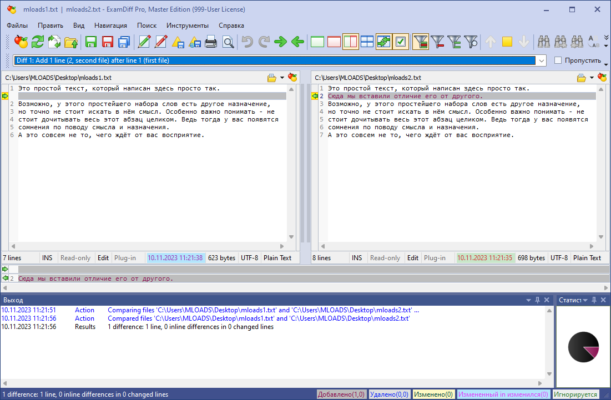
Task: Copy difference with green right arrow icon
Action: coord(281,42)
